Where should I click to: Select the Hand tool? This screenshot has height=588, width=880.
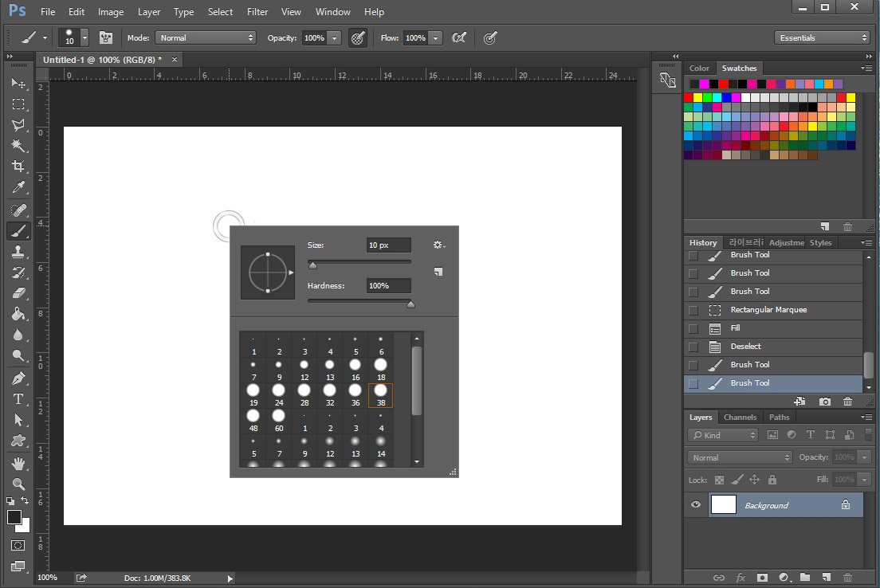click(18, 464)
